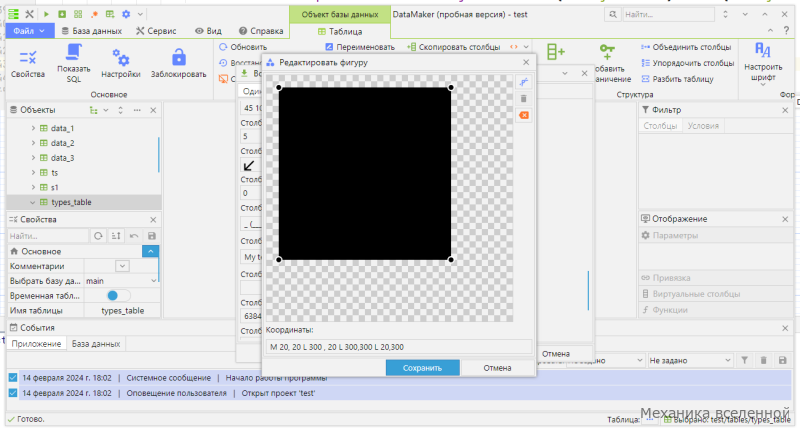Click the green add-column icon in Структура
This screenshot has width=800, height=431.
(x=556, y=52)
